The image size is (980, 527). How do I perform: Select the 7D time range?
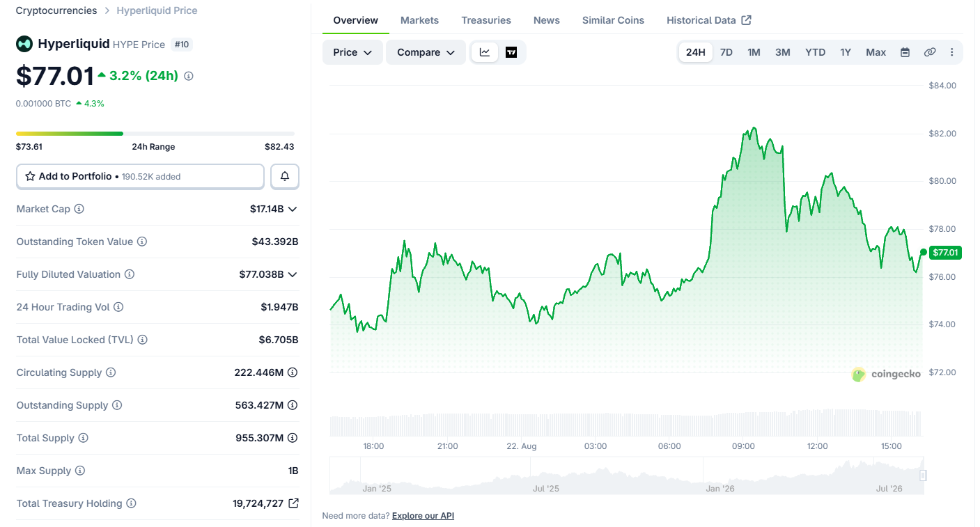(x=726, y=52)
